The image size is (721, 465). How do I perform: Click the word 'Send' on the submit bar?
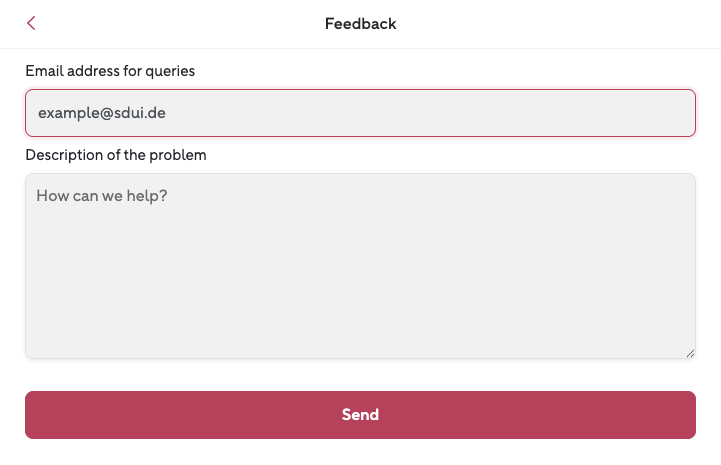[x=360, y=415]
